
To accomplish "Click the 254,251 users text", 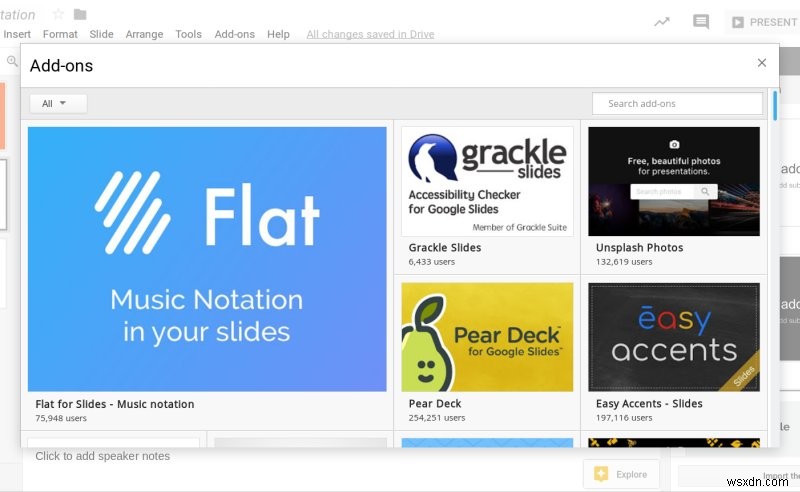I will pyautogui.click(x=437, y=417).
